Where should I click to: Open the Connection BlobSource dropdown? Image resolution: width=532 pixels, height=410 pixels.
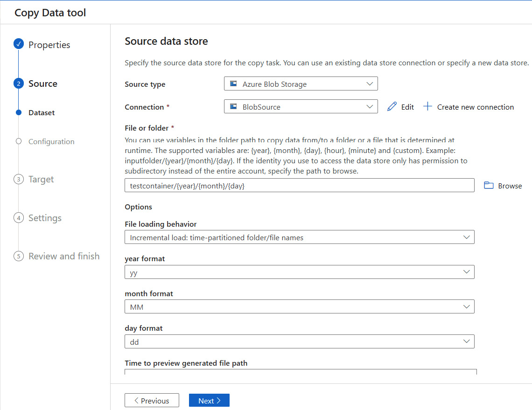pos(301,107)
